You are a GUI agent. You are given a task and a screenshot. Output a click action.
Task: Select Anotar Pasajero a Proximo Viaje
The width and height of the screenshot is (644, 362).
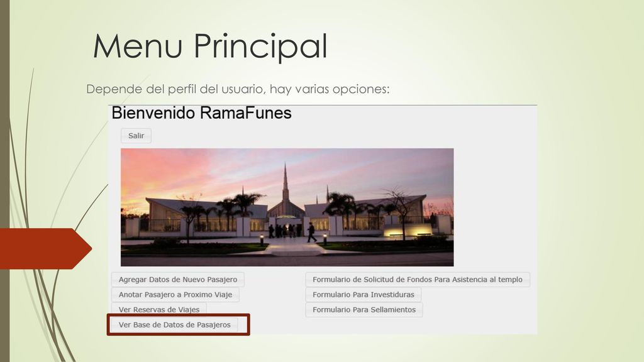coord(175,295)
